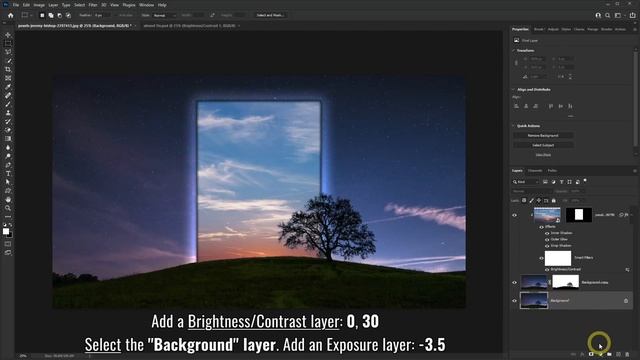Select the Lasso tool

[x=8, y=52]
